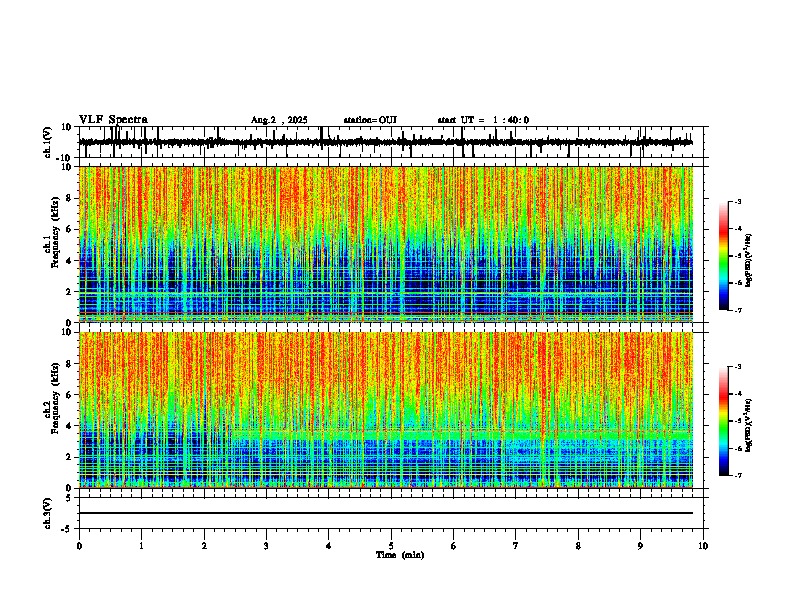Click the "Time (min)" axis label
Image resolution: width=792 pixels, height=612 pixels.
pyautogui.click(x=400, y=555)
